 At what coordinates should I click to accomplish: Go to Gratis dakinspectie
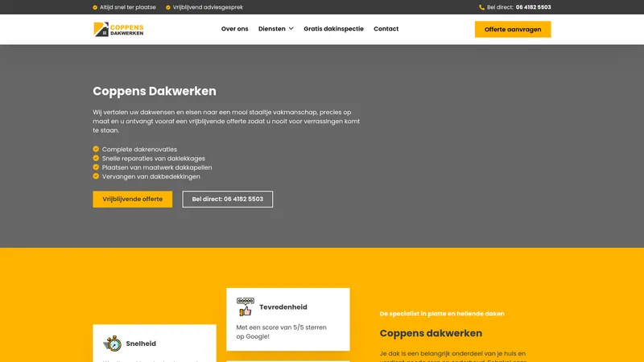click(x=333, y=29)
